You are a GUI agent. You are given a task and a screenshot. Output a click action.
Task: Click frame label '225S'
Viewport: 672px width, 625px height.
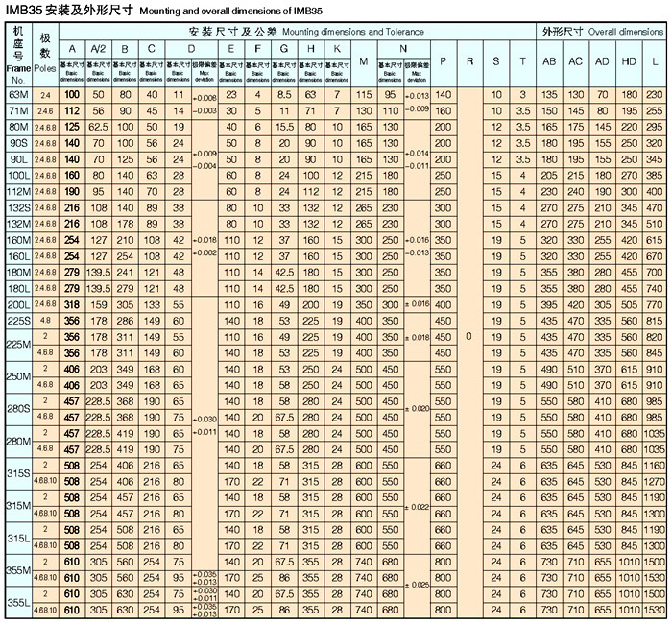(18, 321)
